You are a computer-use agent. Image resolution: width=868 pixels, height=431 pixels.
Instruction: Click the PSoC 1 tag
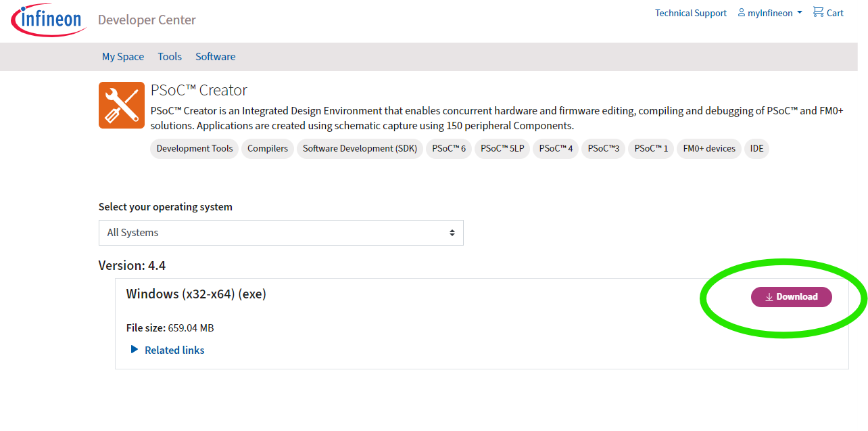pyautogui.click(x=651, y=149)
